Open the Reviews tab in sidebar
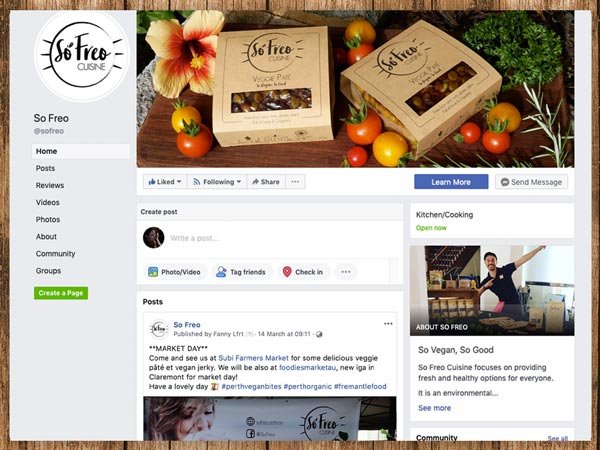The image size is (600, 450). point(50,185)
